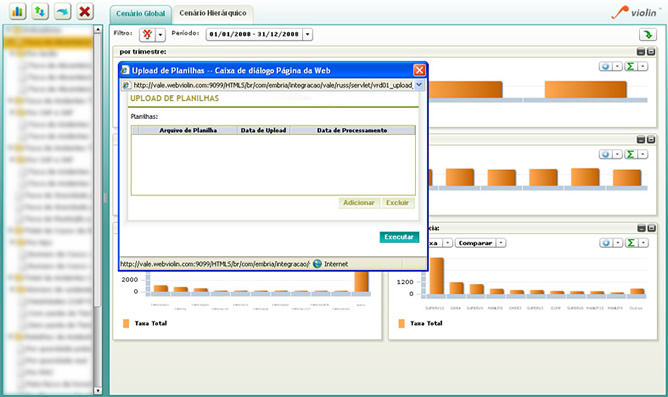Switch to the Cenário Global tab
This screenshot has height=397, width=668.
tap(141, 14)
